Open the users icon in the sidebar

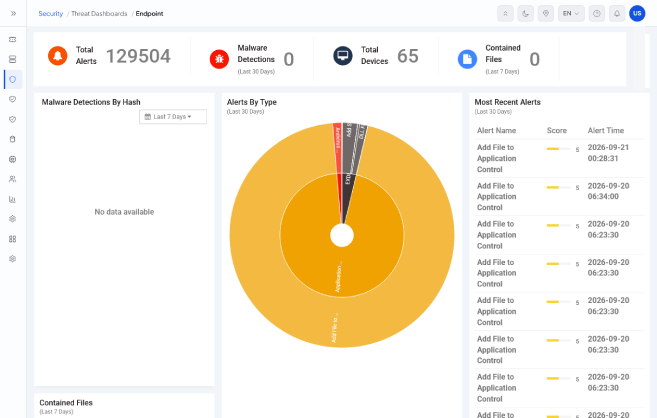[13, 179]
